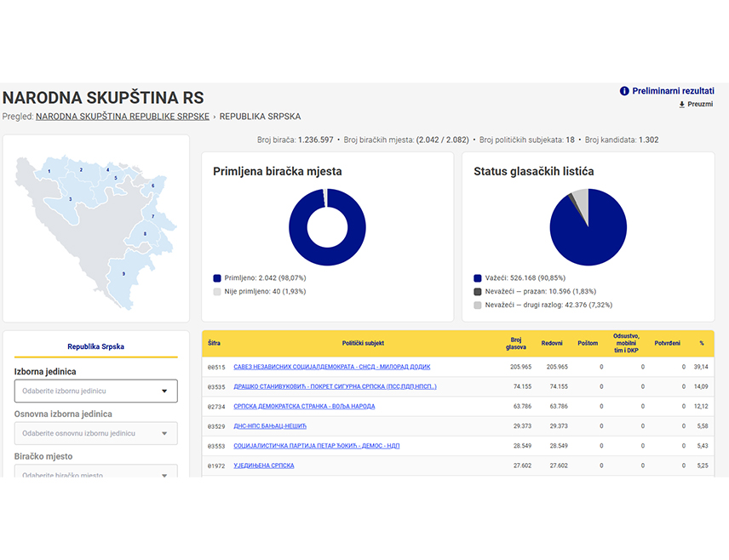Select map region number 3

(x=71, y=201)
